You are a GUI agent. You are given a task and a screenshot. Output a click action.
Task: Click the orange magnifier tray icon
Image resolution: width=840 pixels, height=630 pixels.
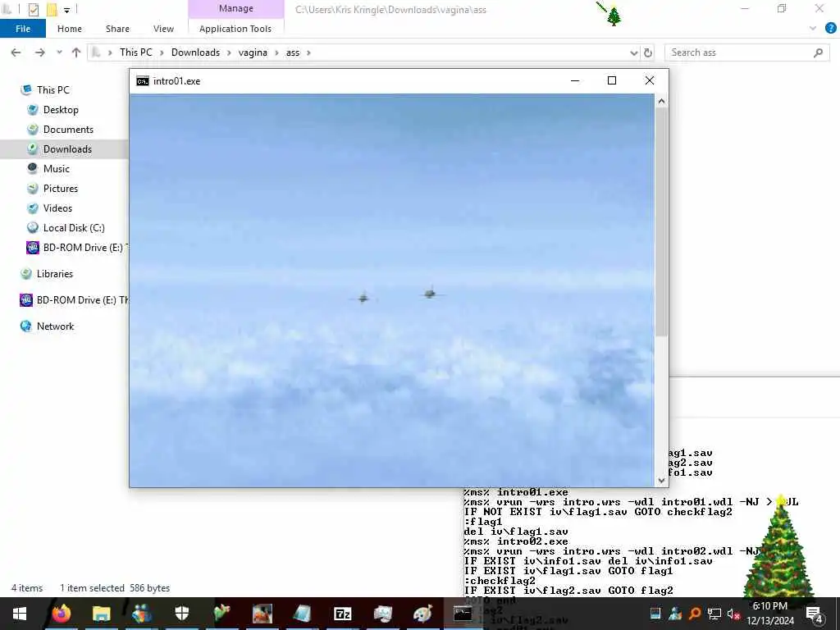tap(695, 614)
